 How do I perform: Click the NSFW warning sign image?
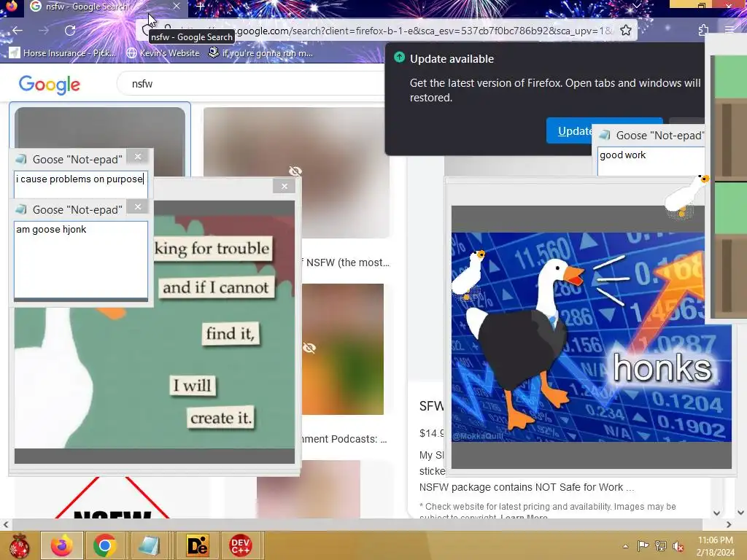pyautogui.click(x=112, y=497)
